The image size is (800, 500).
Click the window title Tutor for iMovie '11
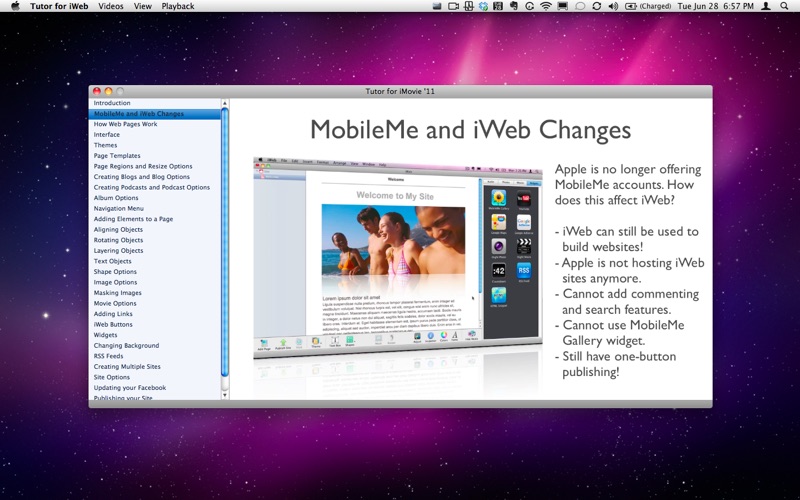(x=400, y=91)
